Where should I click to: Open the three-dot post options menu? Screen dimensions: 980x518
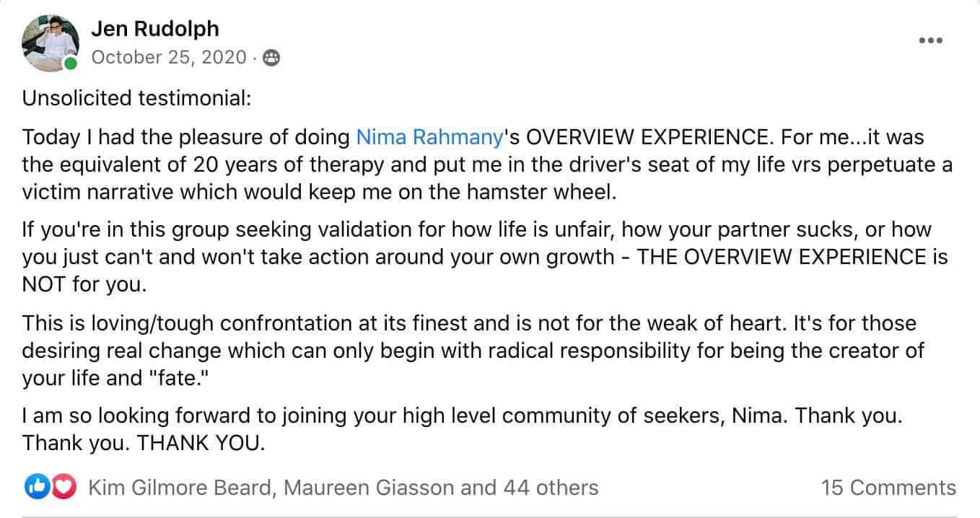click(930, 40)
